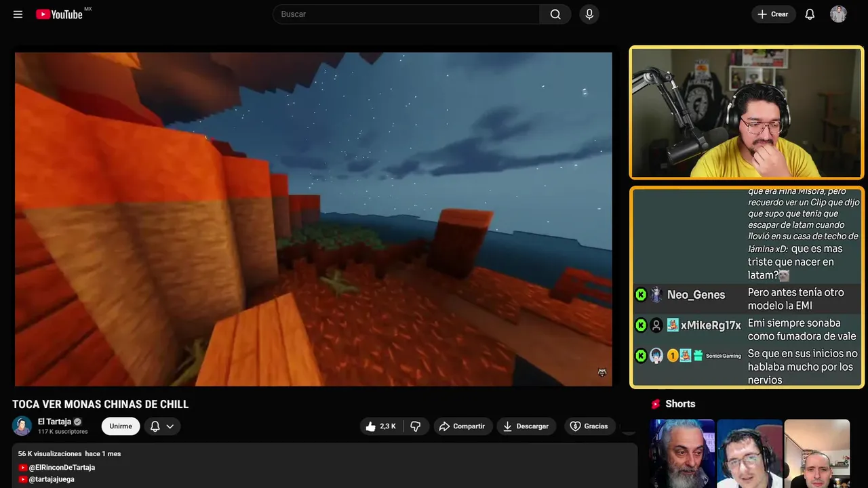Click the streamer webcam overlay

[x=747, y=113]
